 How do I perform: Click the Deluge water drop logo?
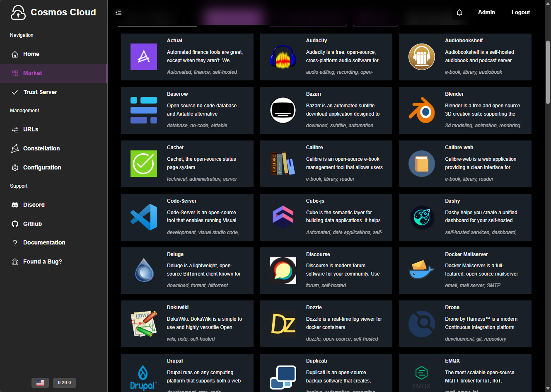[144, 271]
